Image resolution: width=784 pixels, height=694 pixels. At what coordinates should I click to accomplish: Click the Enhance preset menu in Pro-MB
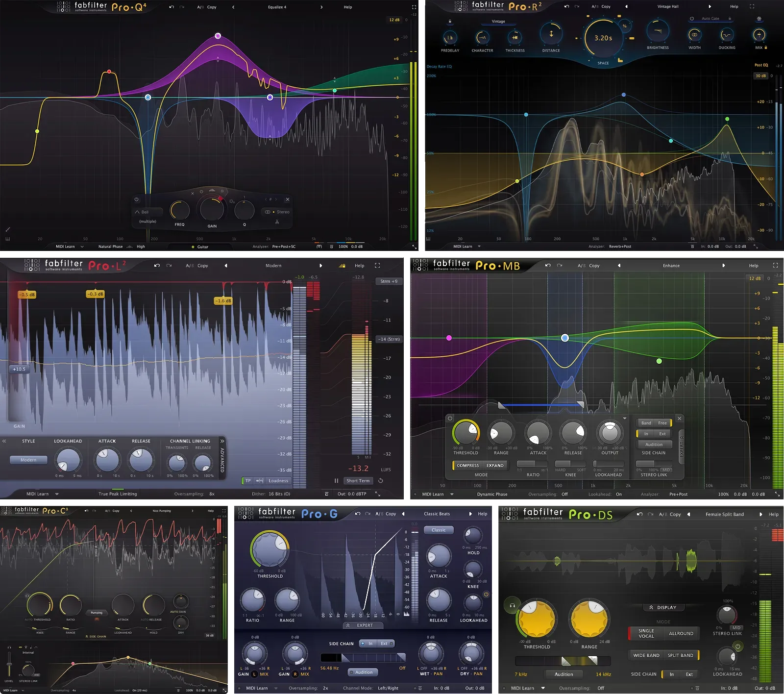coord(671,266)
